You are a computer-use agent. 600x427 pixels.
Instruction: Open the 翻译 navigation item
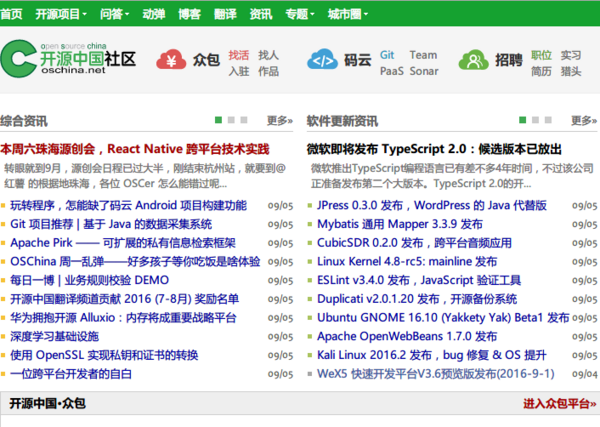[224, 15]
